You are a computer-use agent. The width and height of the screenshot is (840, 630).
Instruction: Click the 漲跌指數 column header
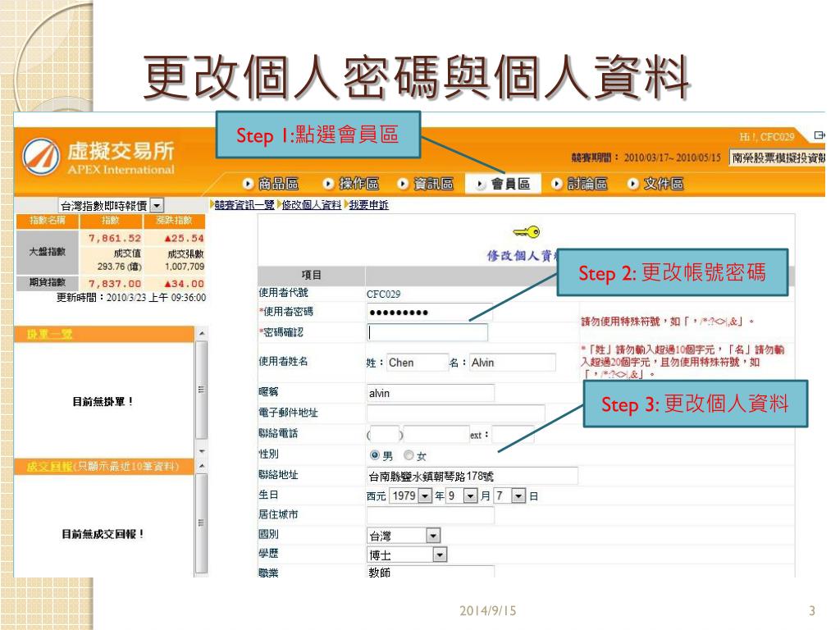[x=174, y=221]
